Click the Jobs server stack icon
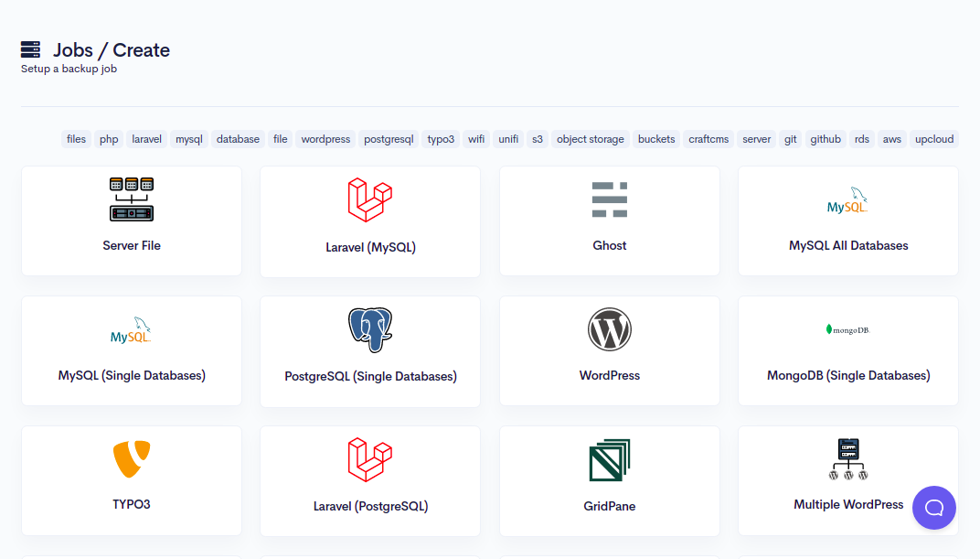Viewport: 980px width, 559px height. coord(31,49)
